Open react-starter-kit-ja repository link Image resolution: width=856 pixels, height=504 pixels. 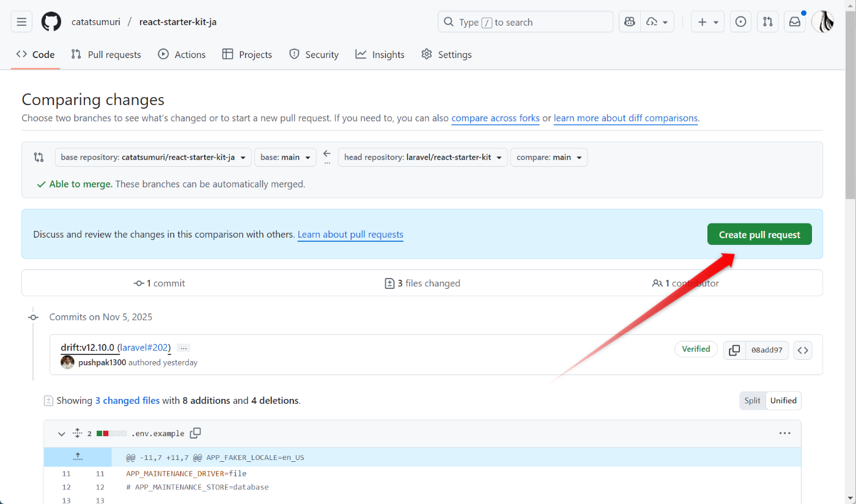point(178,22)
